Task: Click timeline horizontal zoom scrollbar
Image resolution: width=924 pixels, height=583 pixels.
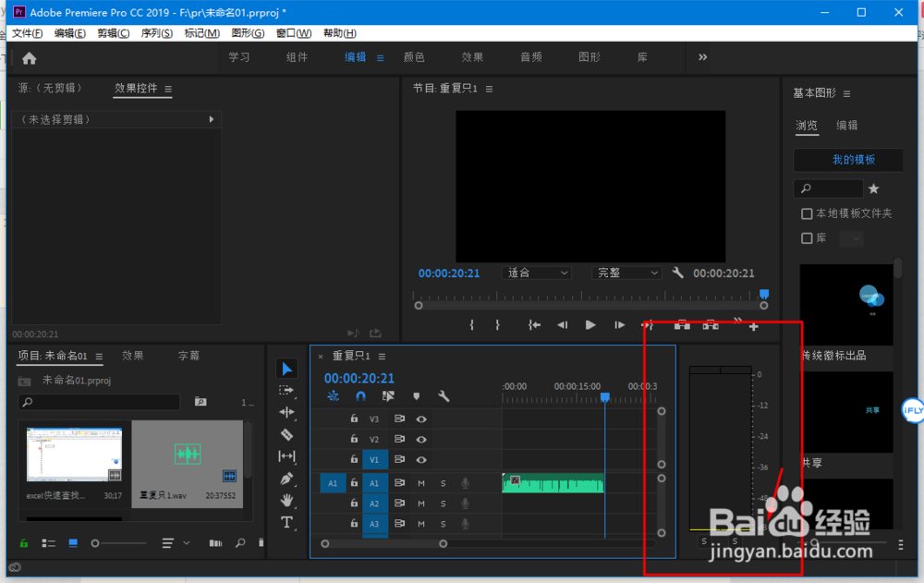Action: point(383,543)
